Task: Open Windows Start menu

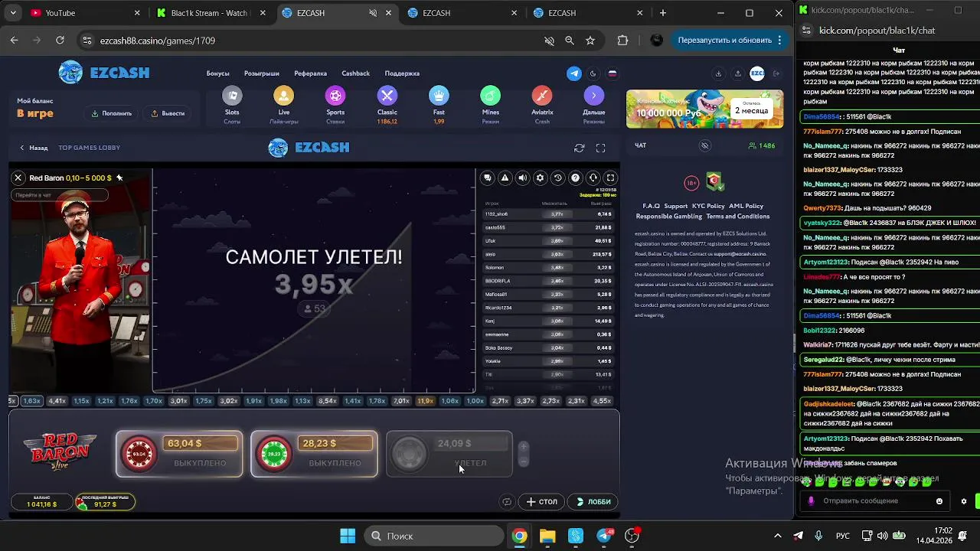Action: (348, 536)
